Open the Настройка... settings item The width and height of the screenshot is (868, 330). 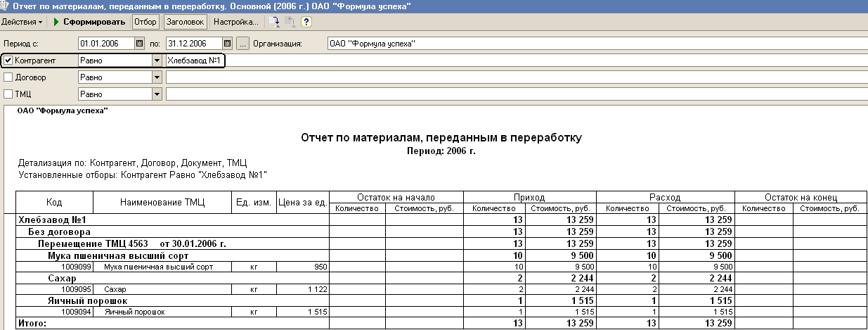tap(235, 22)
